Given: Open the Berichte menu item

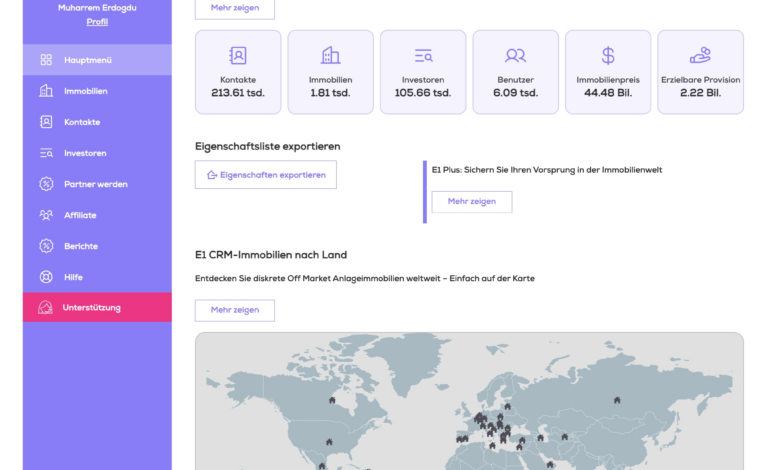Looking at the screenshot, I should [x=81, y=246].
